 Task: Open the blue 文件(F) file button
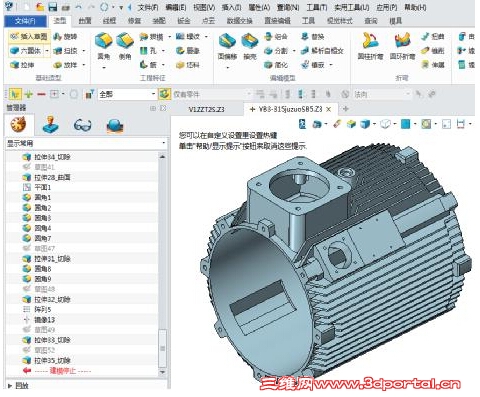tap(25, 21)
